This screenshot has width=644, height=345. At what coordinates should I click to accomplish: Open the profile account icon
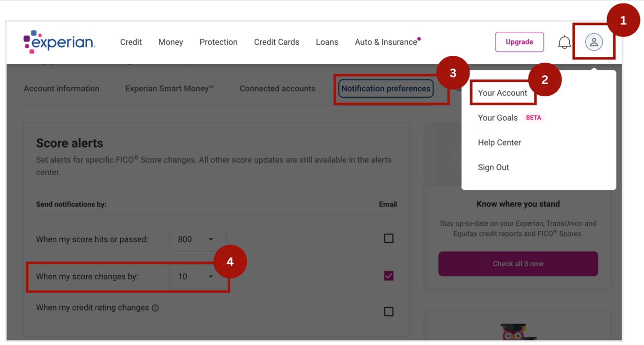(x=594, y=42)
